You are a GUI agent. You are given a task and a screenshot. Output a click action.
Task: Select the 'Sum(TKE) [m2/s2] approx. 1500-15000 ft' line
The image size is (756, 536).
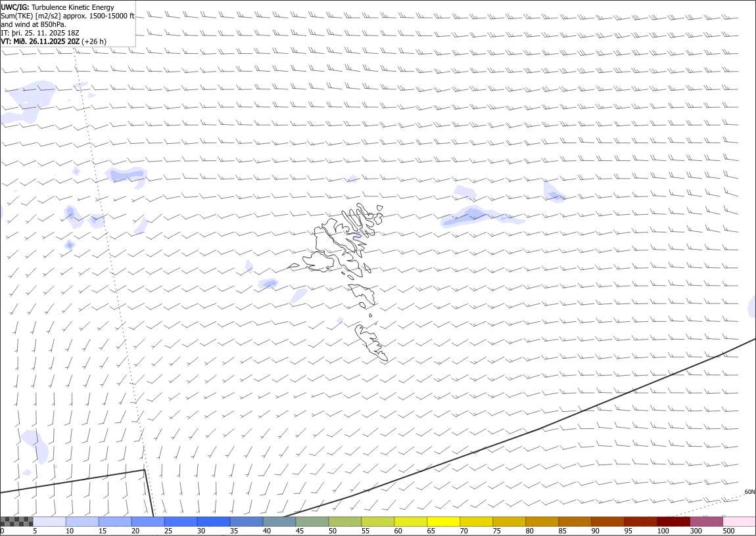(68, 16)
